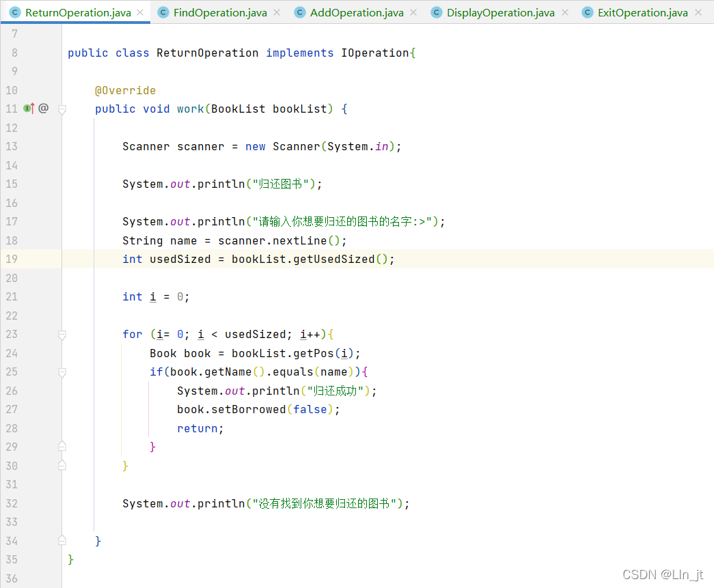Click line number 32 in the gutter

12,503
